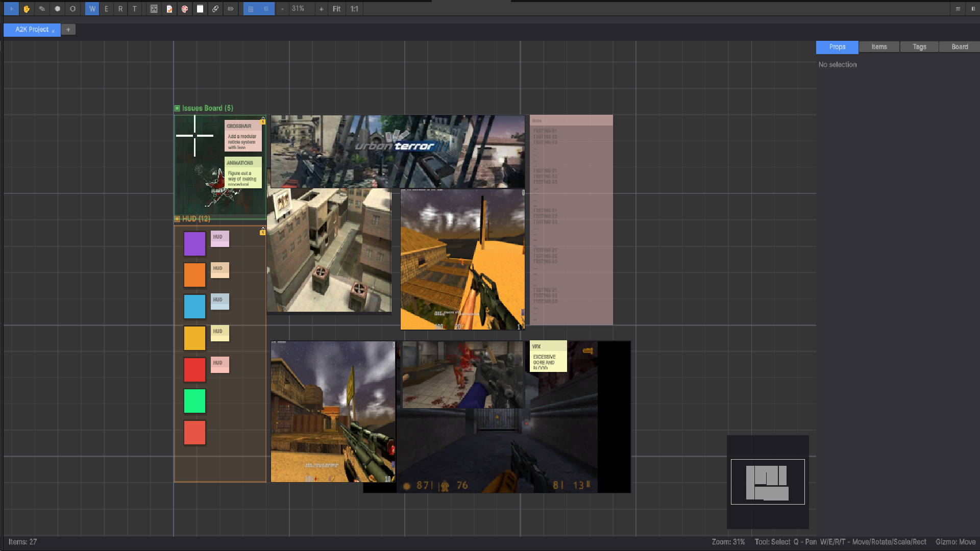Viewport: 980px width, 551px height.
Task: Click the zoom in plus button
Action: coord(321,9)
